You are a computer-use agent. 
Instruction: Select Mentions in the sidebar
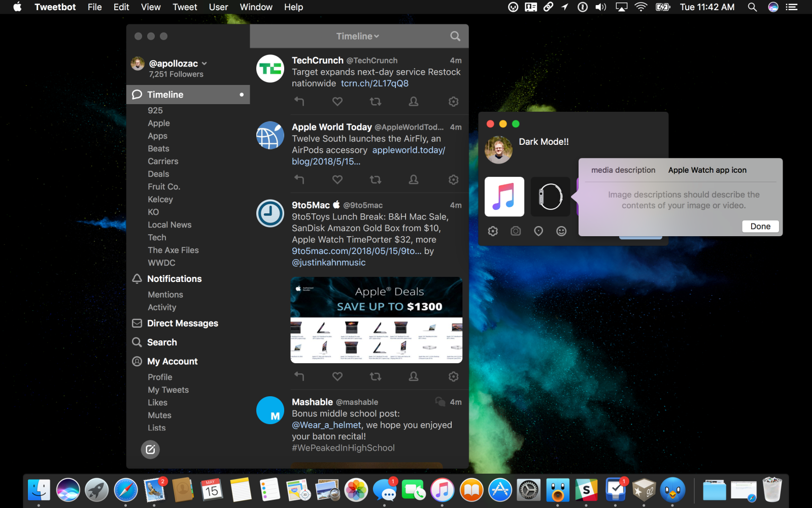coord(165,295)
